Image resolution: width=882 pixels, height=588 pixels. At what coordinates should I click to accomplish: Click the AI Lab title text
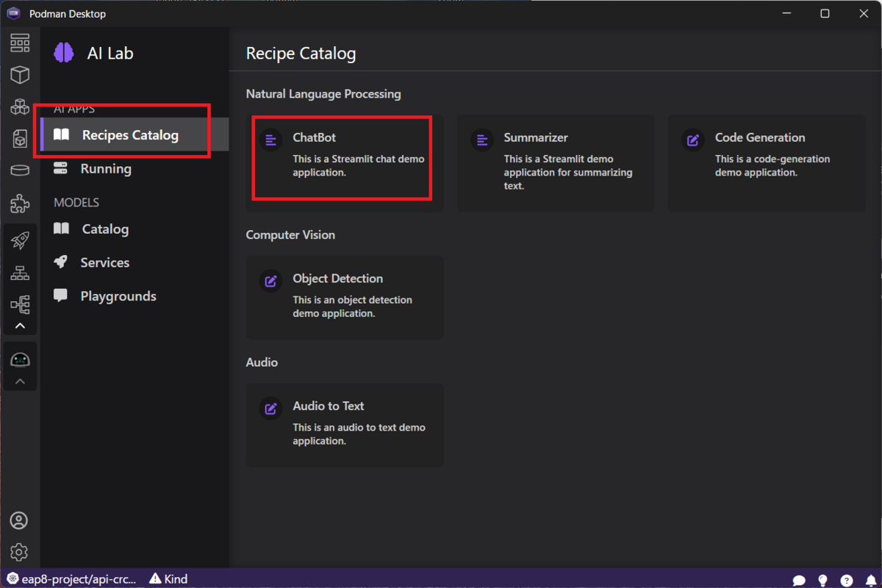pos(110,54)
